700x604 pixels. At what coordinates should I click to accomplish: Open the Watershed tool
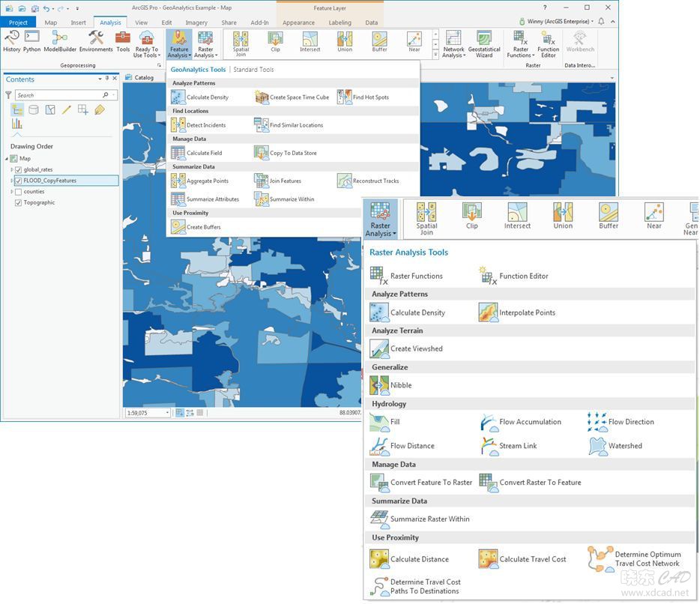click(615, 446)
